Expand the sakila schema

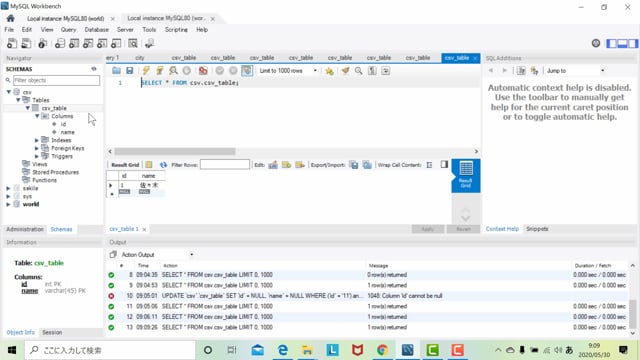(8, 188)
